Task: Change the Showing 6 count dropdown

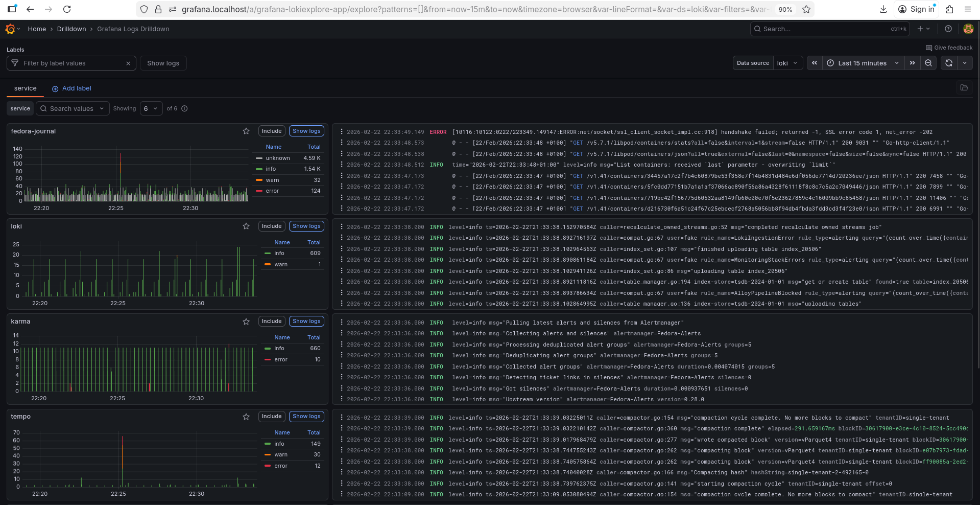Action: 151,108
